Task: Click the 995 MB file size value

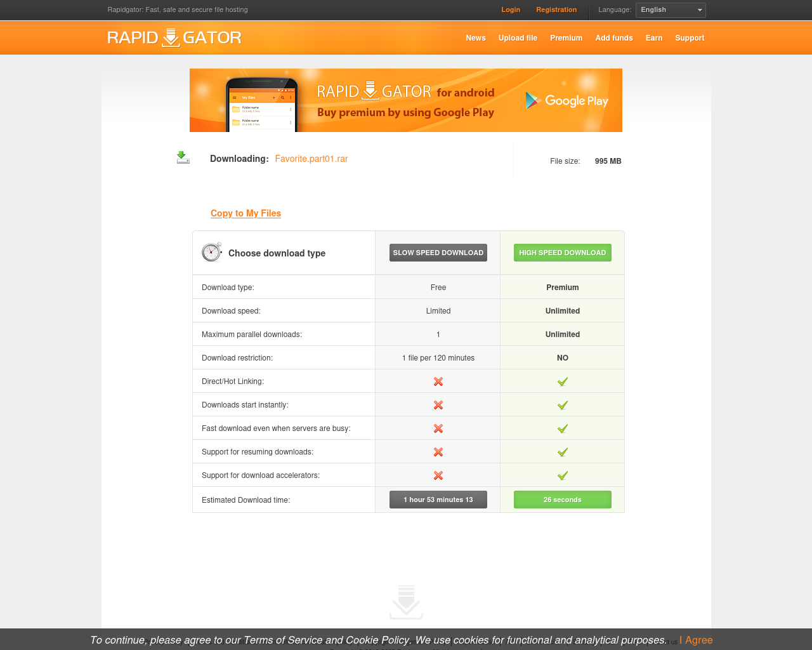Action: (x=608, y=161)
